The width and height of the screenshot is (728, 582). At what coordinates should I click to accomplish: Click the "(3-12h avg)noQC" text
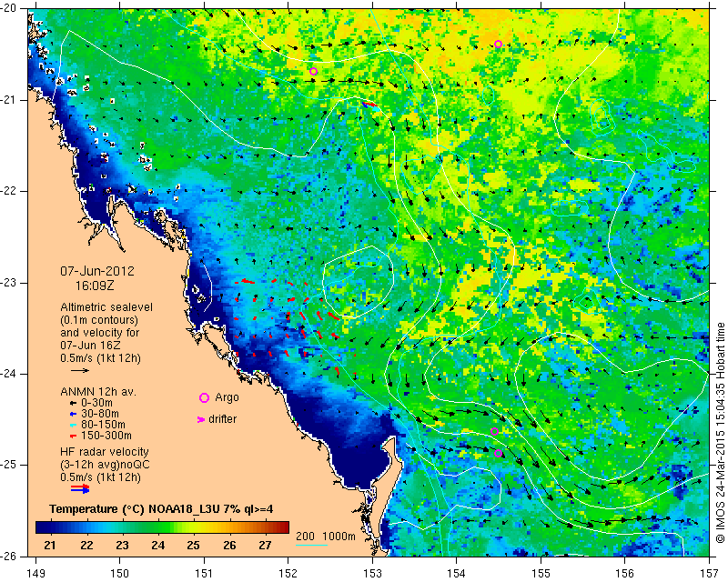105,465
